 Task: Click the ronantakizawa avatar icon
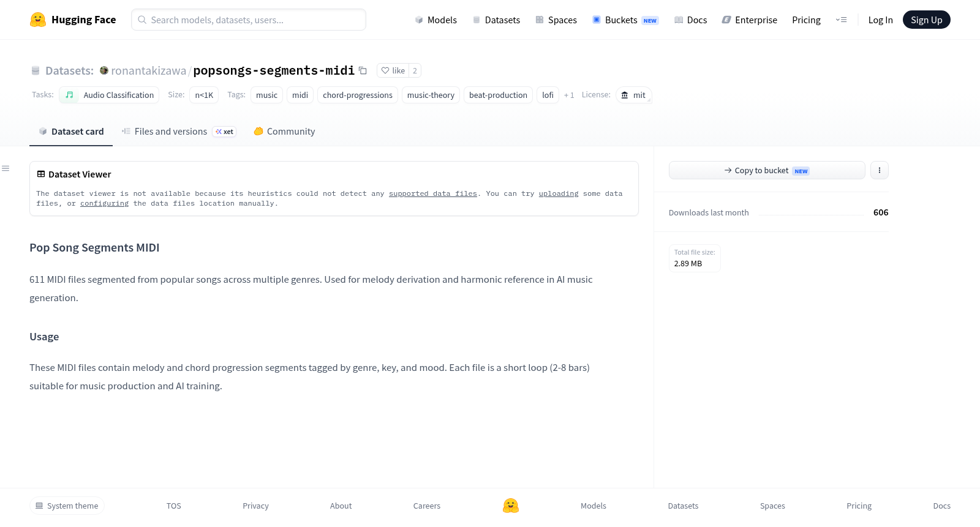[104, 70]
